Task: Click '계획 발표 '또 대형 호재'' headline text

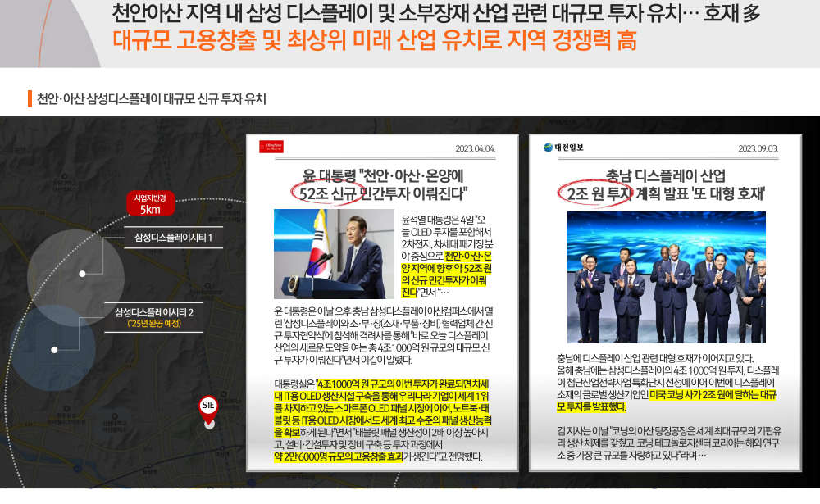Action: coord(699,194)
